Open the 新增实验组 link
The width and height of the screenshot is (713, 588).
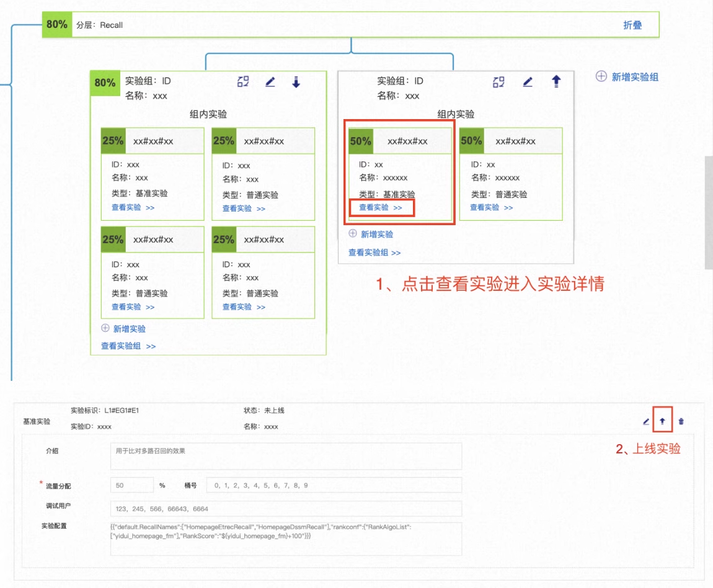coord(635,77)
